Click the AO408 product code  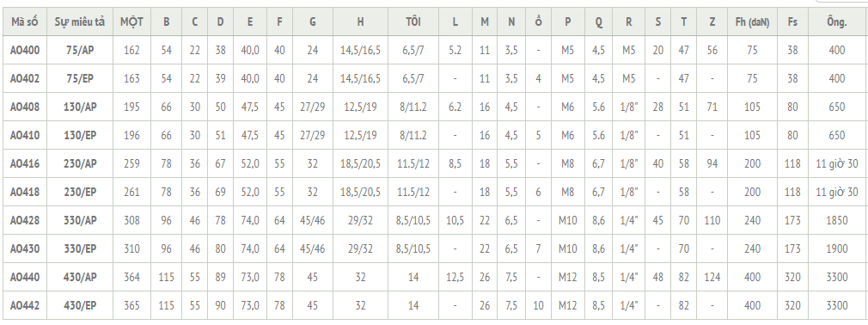[x=25, y=107]
